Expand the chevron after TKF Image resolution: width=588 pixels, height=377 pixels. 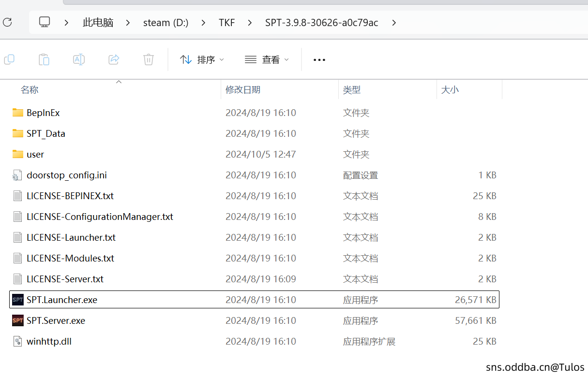(250, 23)
